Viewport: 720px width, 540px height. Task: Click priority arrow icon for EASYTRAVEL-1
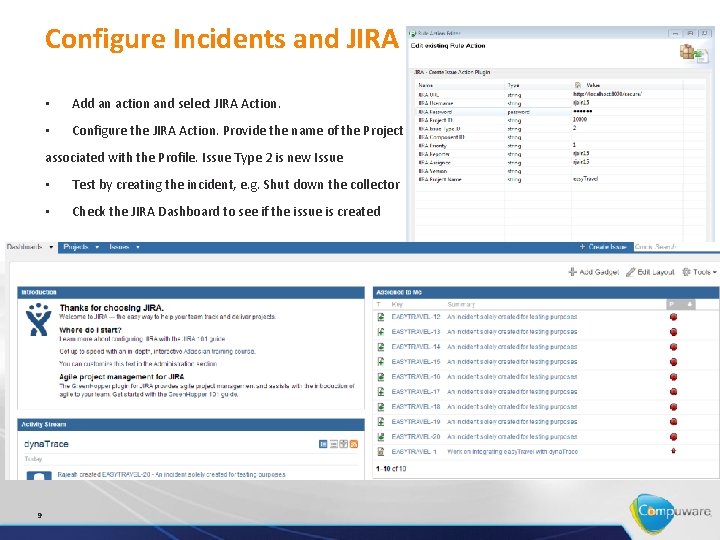673,451
